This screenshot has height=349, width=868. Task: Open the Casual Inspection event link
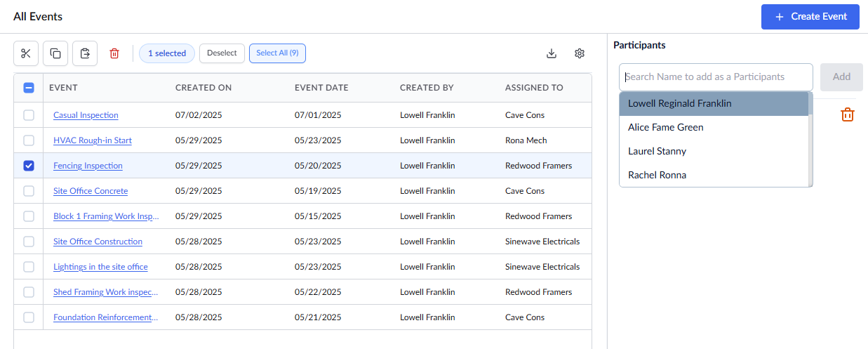[86, 115]
